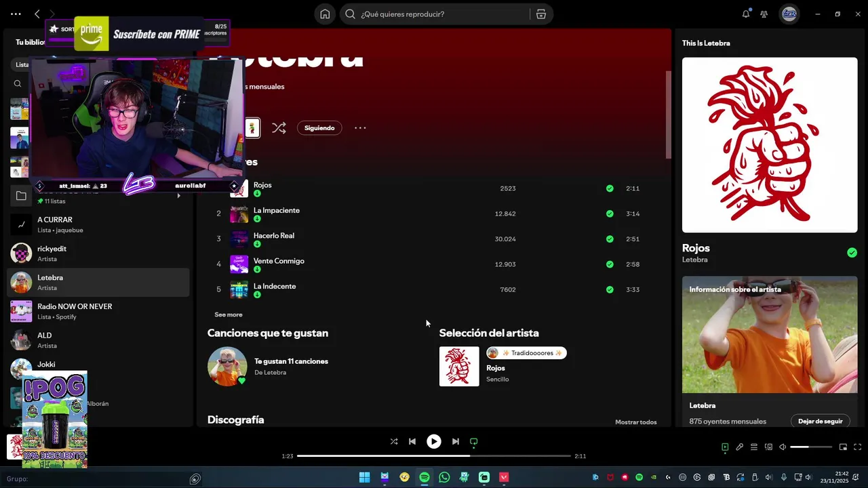Toggle liked status for Vente Conmigo
This screenshot has width=868, height=488.
point(610,264)
